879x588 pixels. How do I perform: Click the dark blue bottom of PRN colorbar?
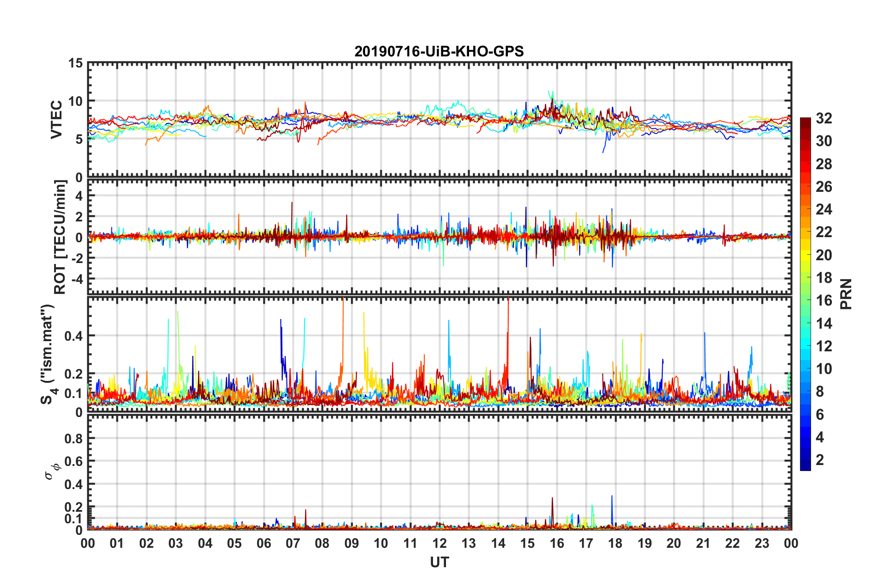pyautogui.click(x=806, y=465)
